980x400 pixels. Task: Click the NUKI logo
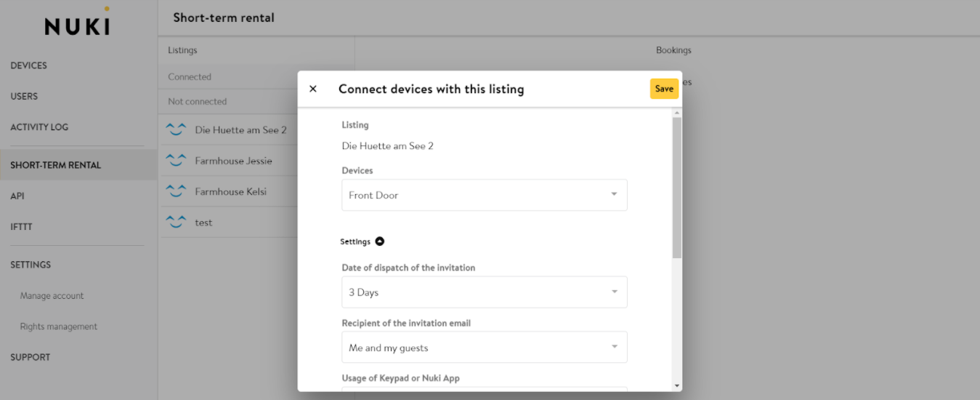(77, 25)
